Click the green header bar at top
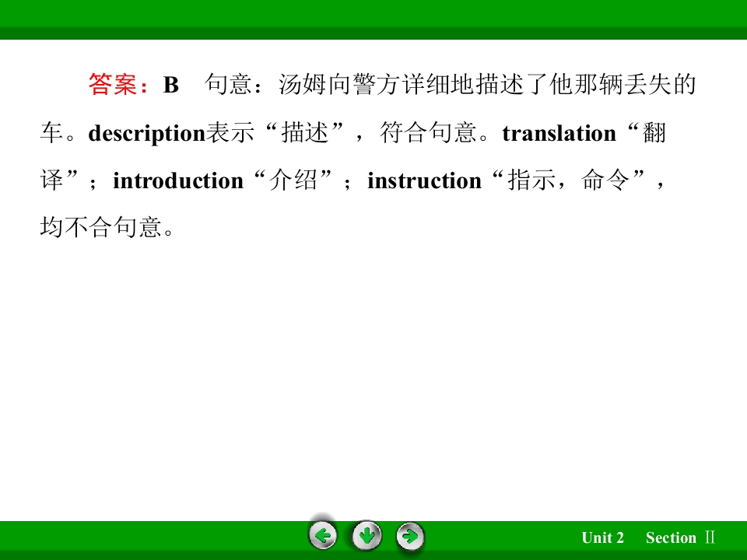 click(373, 19)
